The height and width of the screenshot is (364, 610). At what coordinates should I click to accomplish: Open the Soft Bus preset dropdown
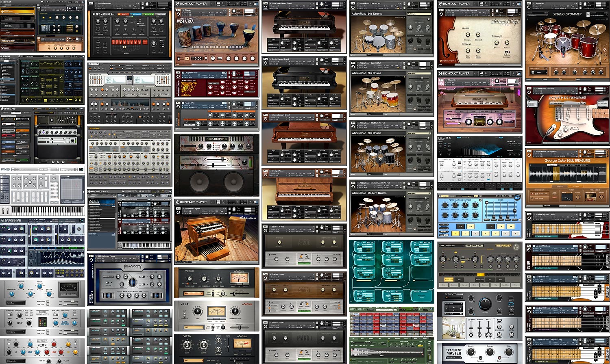(x=16, y=303)
